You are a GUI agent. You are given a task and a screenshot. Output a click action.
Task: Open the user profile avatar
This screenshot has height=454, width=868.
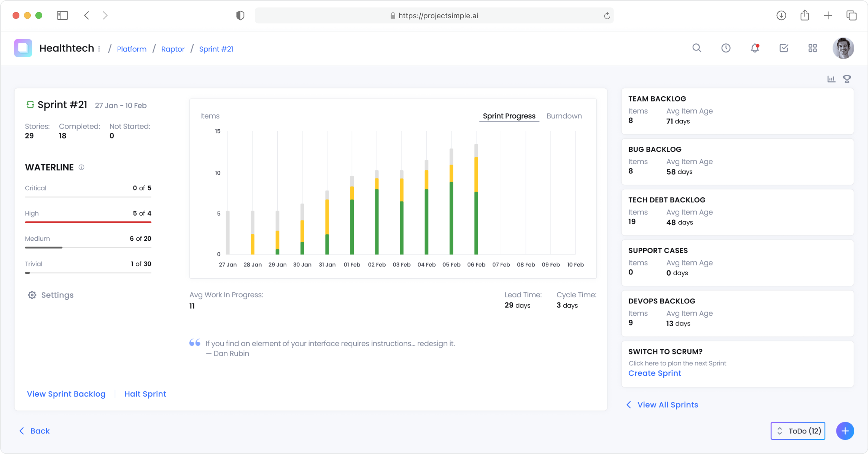pos(843,48)
